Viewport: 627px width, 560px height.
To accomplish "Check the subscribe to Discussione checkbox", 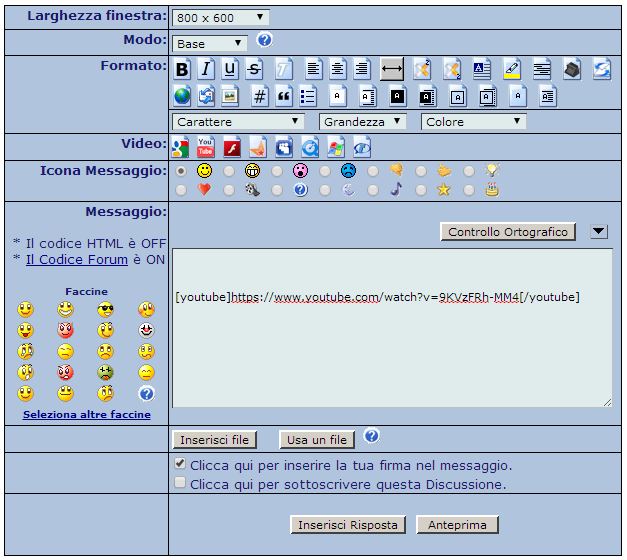I will click(180, 482).
